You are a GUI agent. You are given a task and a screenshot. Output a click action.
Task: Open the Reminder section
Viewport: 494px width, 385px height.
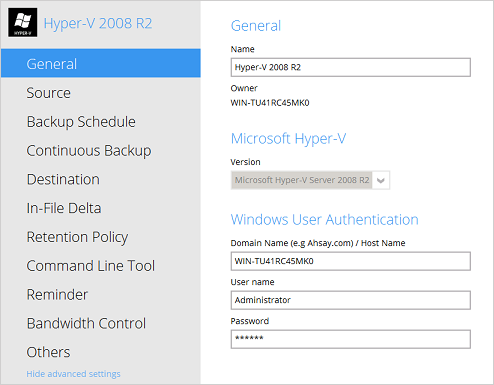57,295
